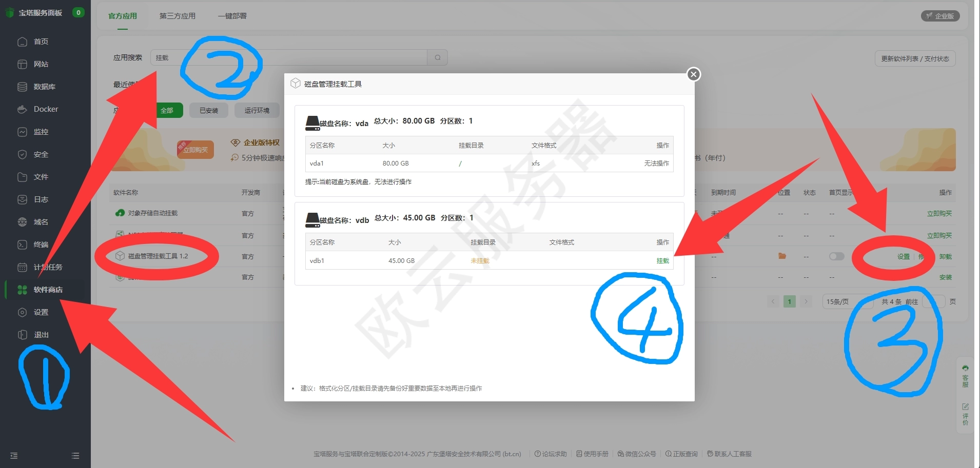Switch to the 一键部署 tab

[x=232, y=16]
